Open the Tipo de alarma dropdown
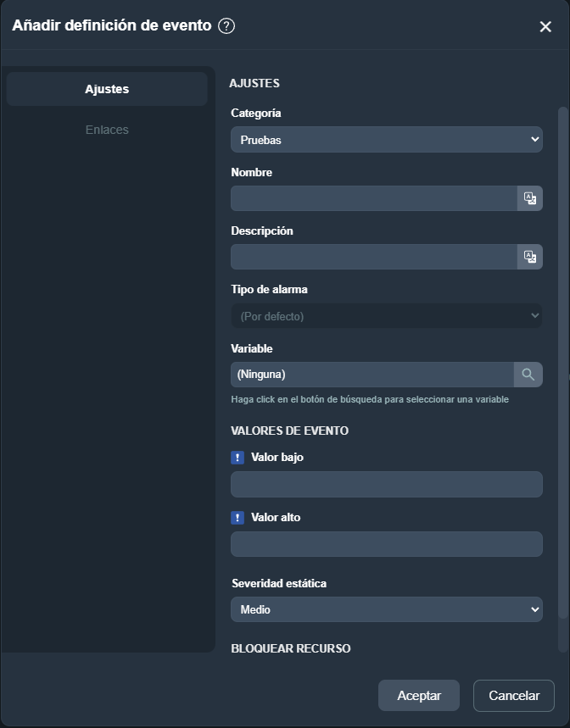570x728 pixels. coord(386,316)
